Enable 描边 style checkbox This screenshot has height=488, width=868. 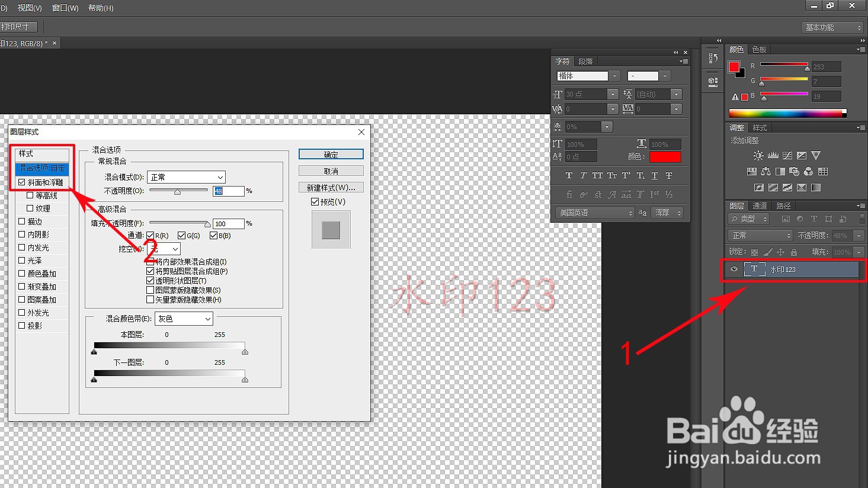pyautogui.click(x=22, y=221)
